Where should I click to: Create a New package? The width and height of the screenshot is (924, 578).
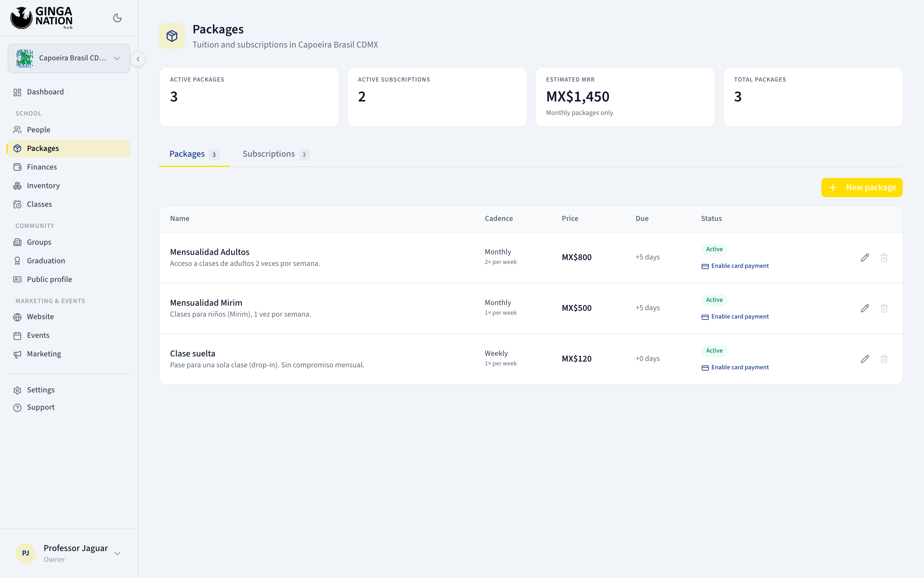coord(862,187)
